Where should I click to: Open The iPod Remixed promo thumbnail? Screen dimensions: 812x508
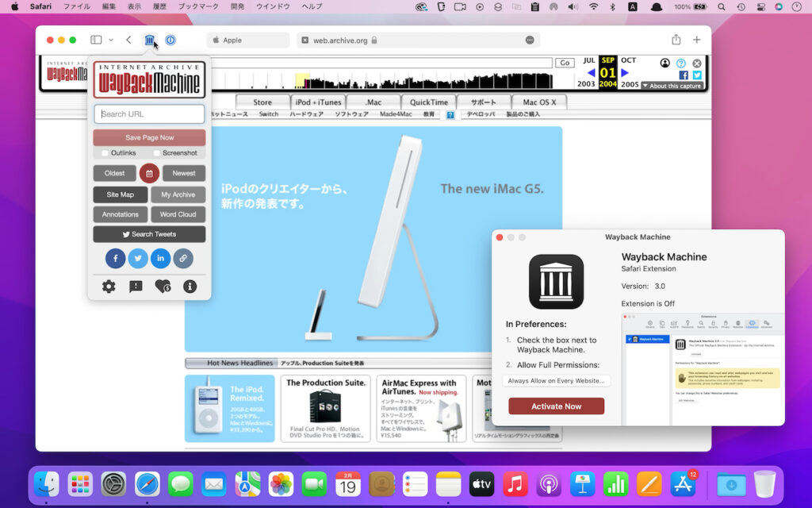click(x=229, y=409)
